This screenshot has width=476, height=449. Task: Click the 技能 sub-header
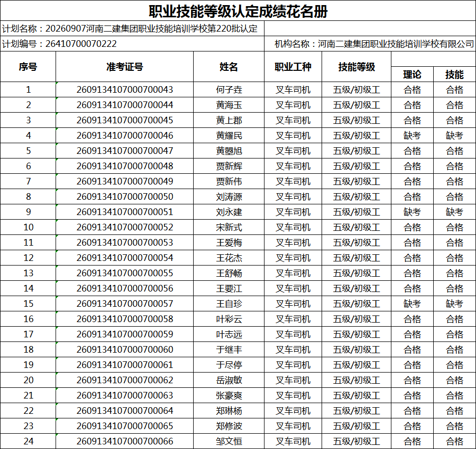455,74
